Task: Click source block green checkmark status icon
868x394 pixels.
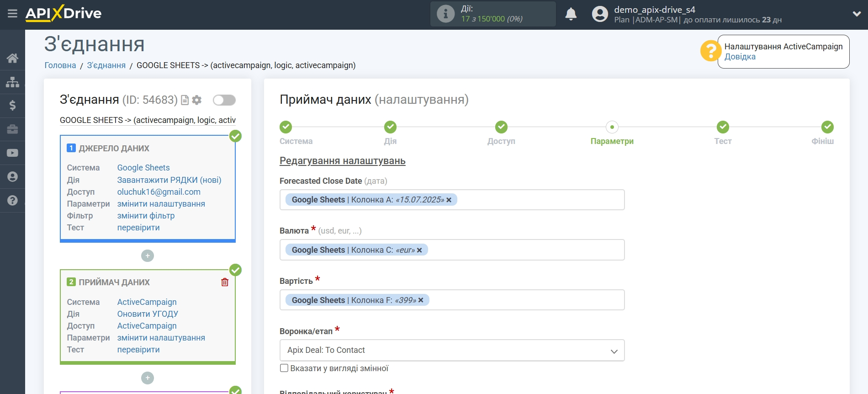Action: click(235, 136)
